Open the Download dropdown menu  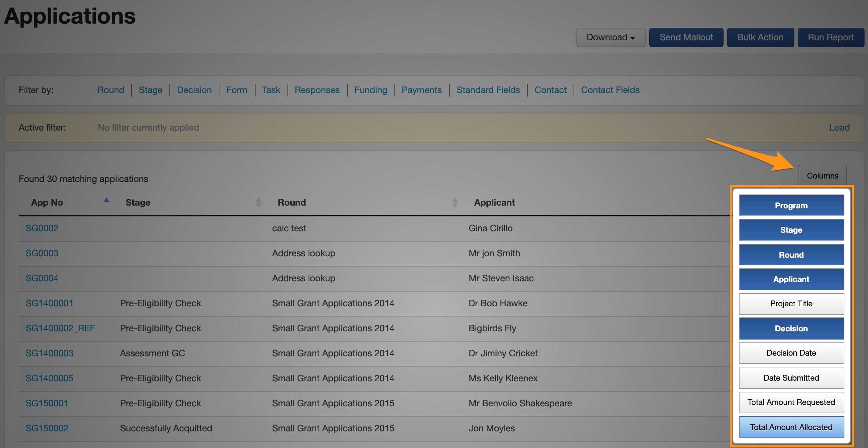pyautogui.click(x=610, y=37)
